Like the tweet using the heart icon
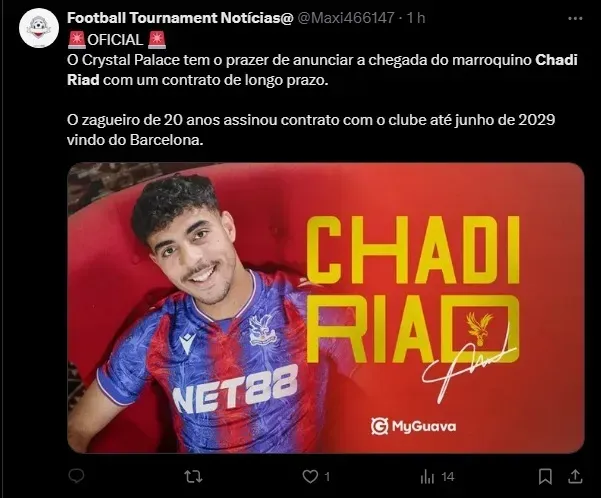This screenshot has height=498, width=601. [310, 477]
